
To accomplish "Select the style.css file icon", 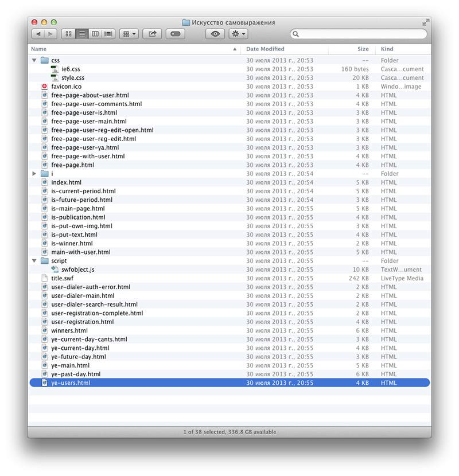I will (55, 78).
